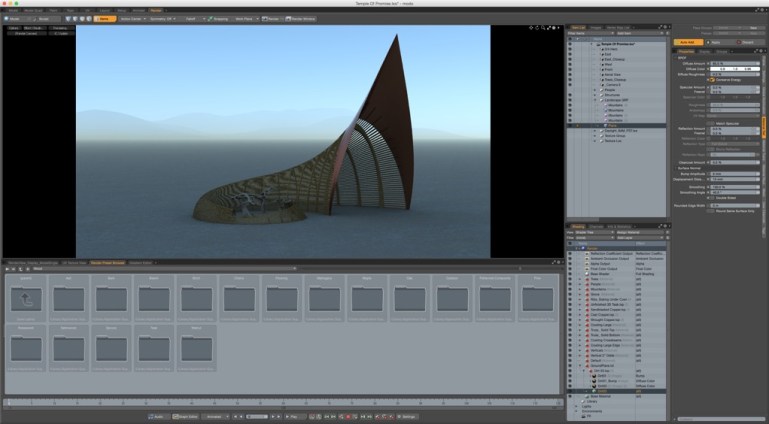Screen dimensions: 769x424
Task: Click the Auto Add button
Action: (x=688, y=42)
